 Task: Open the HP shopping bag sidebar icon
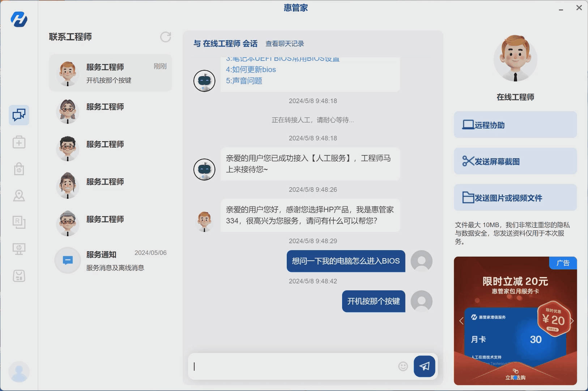(x=19, y=169)
